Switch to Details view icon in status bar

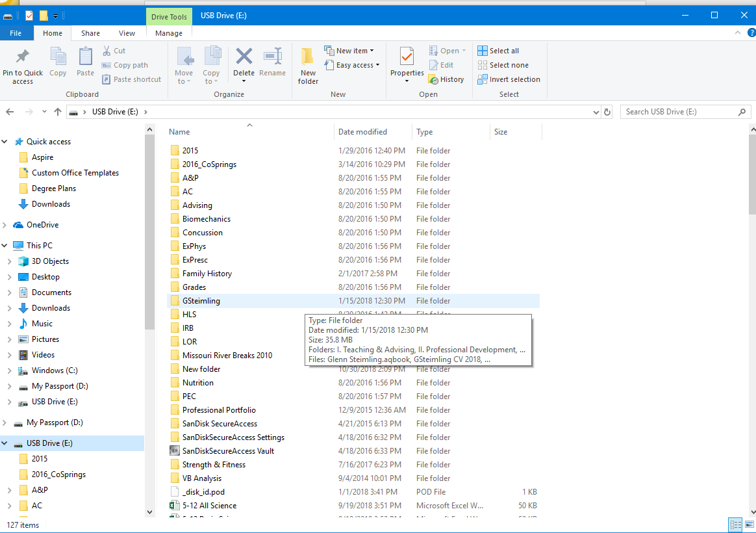point(735,525)
